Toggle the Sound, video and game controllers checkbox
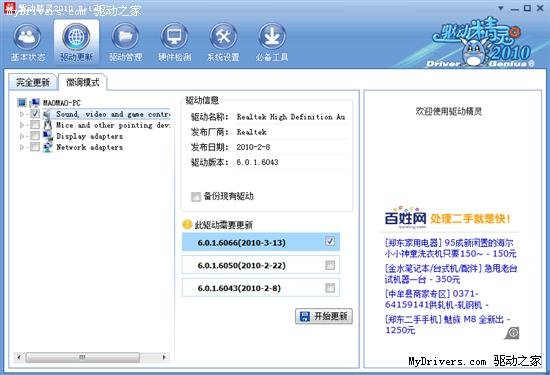550x375 pixels. (35, 114)
